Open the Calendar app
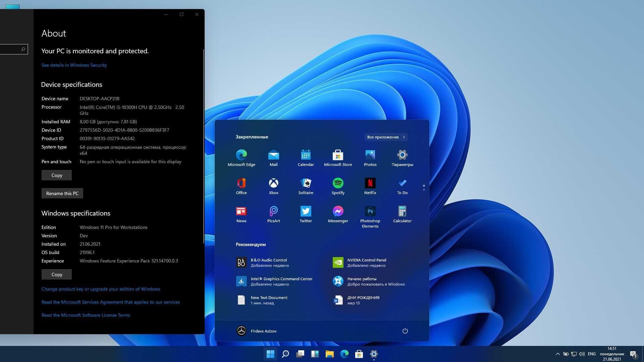The image size is (644, 362). 306,158
